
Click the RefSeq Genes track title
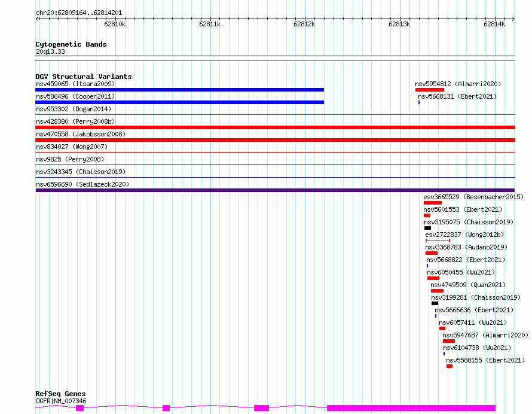60,394
